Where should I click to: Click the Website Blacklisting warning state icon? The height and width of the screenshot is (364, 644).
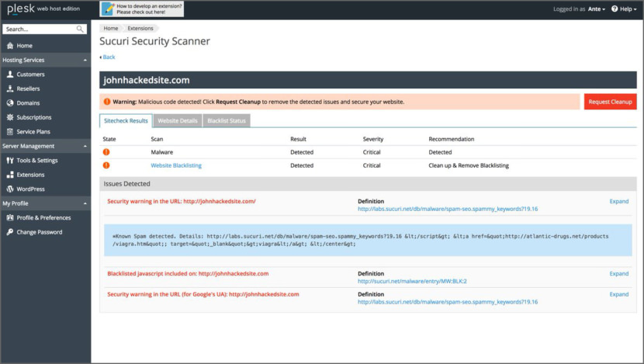(106, 165)
